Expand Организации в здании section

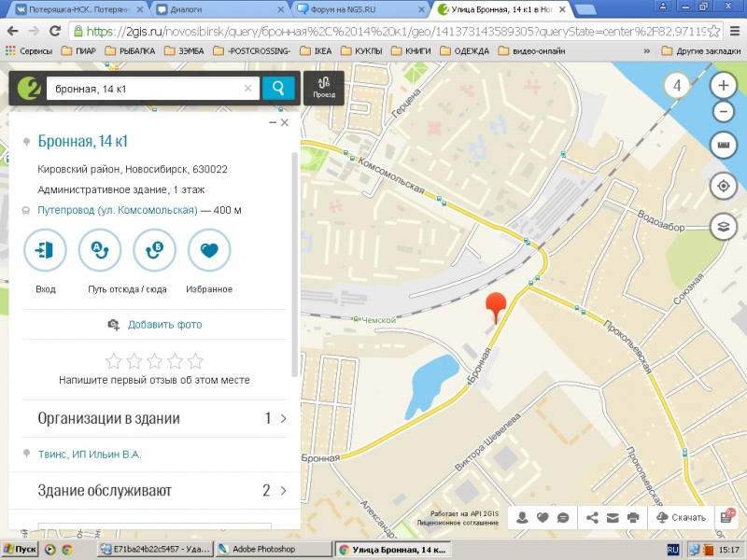155,418
